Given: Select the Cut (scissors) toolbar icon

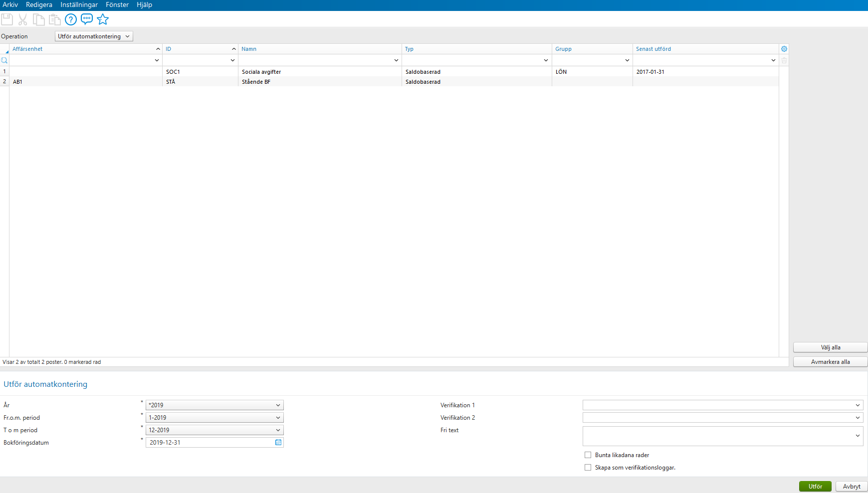Looking at the screenshot, I should pyautogui.click(x=22, y=19).
